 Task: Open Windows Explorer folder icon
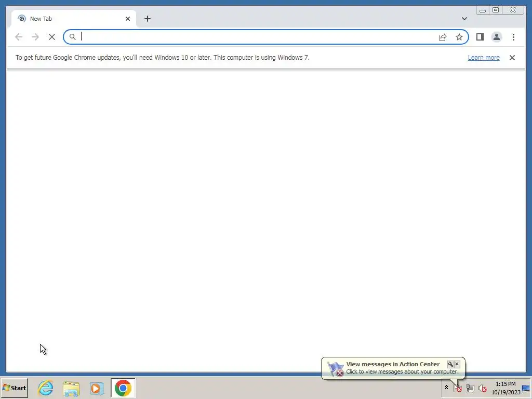71,388
